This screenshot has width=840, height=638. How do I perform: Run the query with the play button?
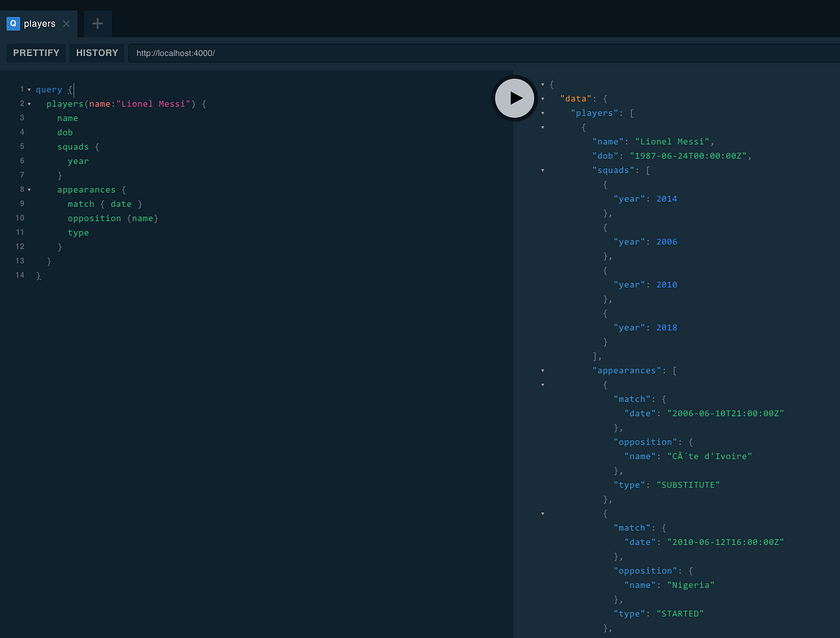click(x=515, y=98)
